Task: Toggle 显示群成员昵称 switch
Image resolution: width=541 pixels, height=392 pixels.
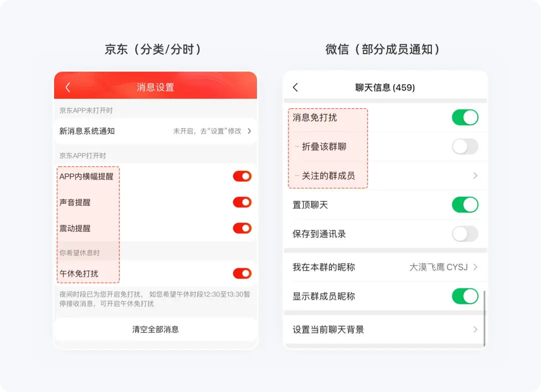Action: [465, 296]
